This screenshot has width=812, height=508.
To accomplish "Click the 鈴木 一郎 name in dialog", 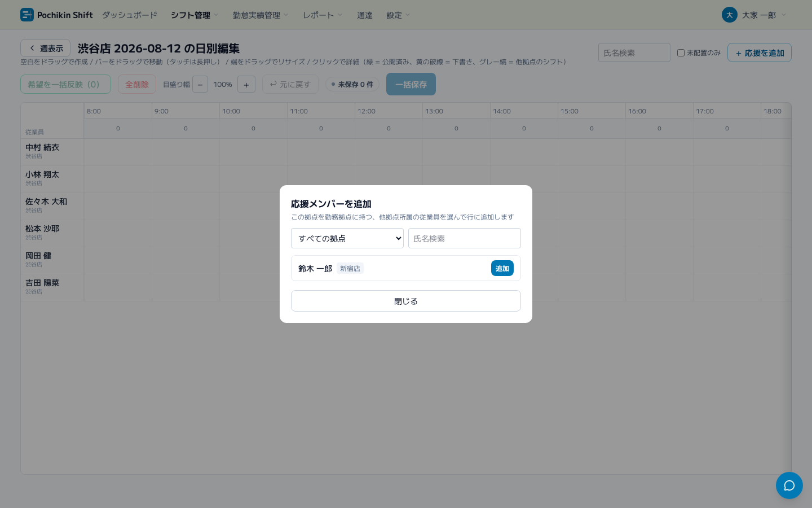I will tap(315, 268).
